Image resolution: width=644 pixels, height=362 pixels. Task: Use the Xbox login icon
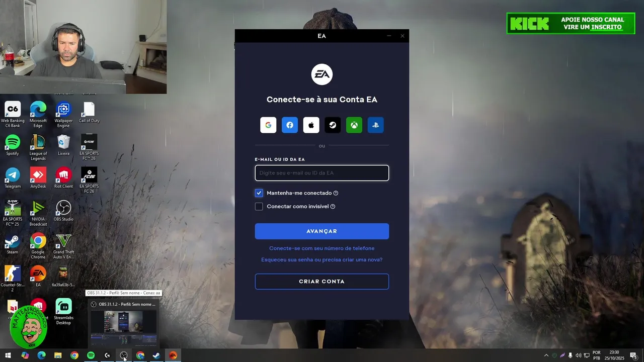(x=354, y=125)
